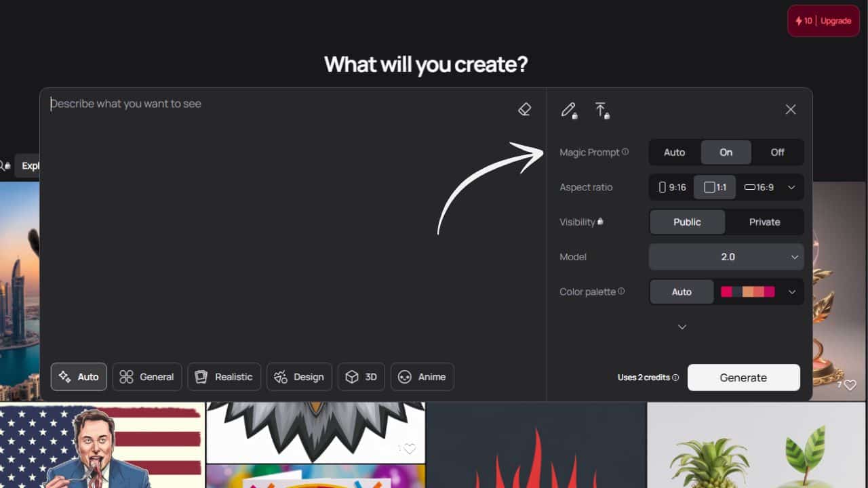Screen dimensions: 868x488
Task: Click the Magic Prompt info icon
Action: [625, 152]
